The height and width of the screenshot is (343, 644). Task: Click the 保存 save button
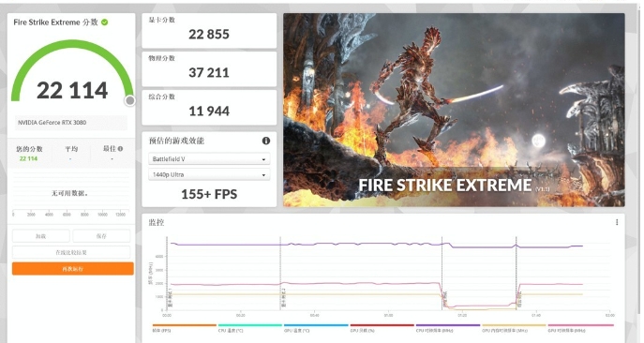coord(101,236)
